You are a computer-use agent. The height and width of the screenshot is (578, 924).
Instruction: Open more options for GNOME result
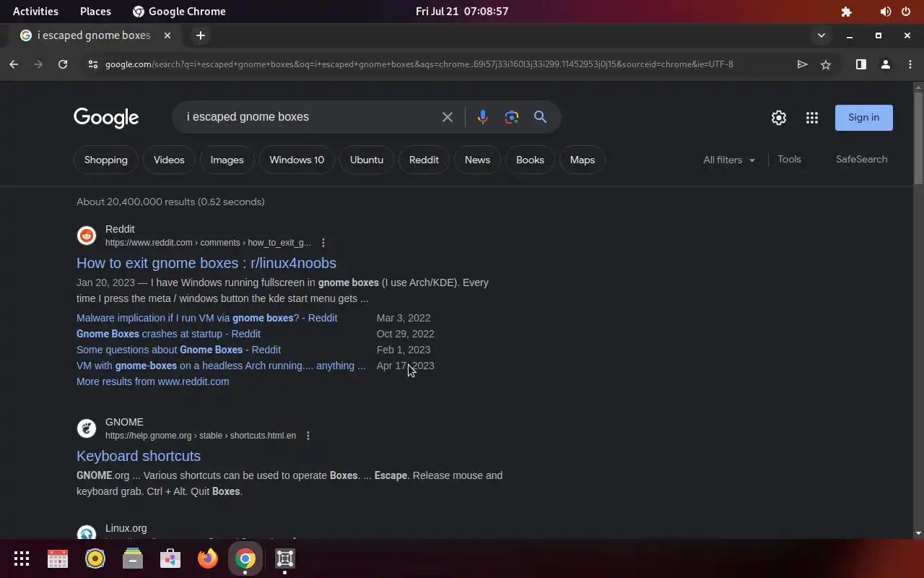coord(308,436)
